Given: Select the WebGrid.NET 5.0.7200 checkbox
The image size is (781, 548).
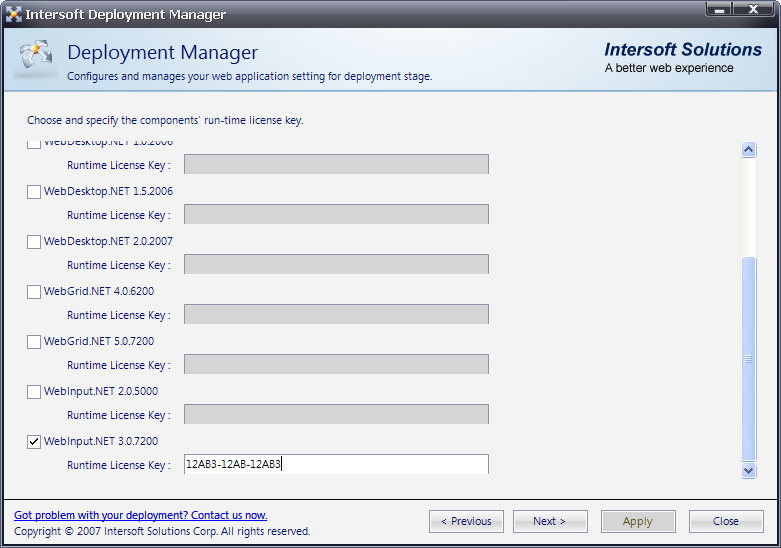Looking at the screenshot, I should pos(34,341).
